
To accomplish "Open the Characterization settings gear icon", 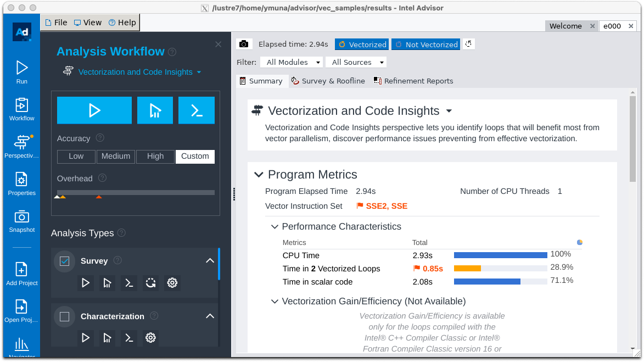I will coord(150,338).
